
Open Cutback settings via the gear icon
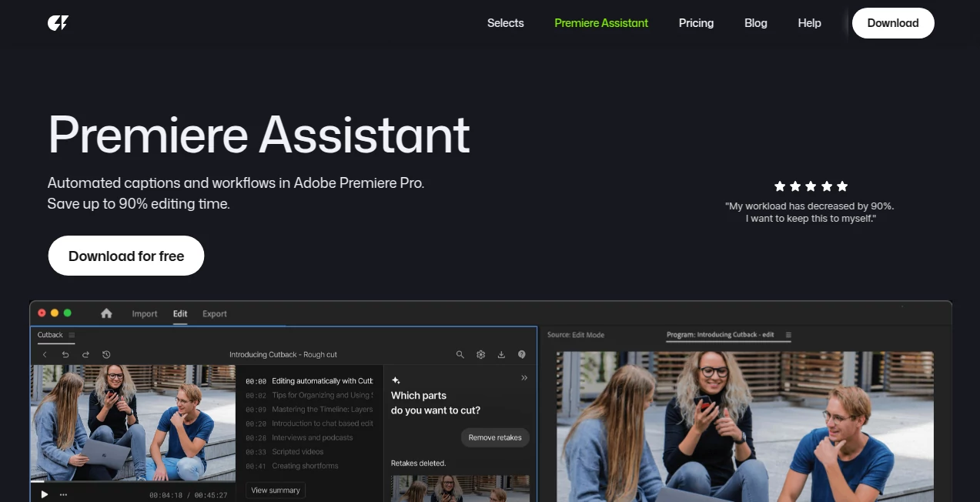(x=480, y=354)
